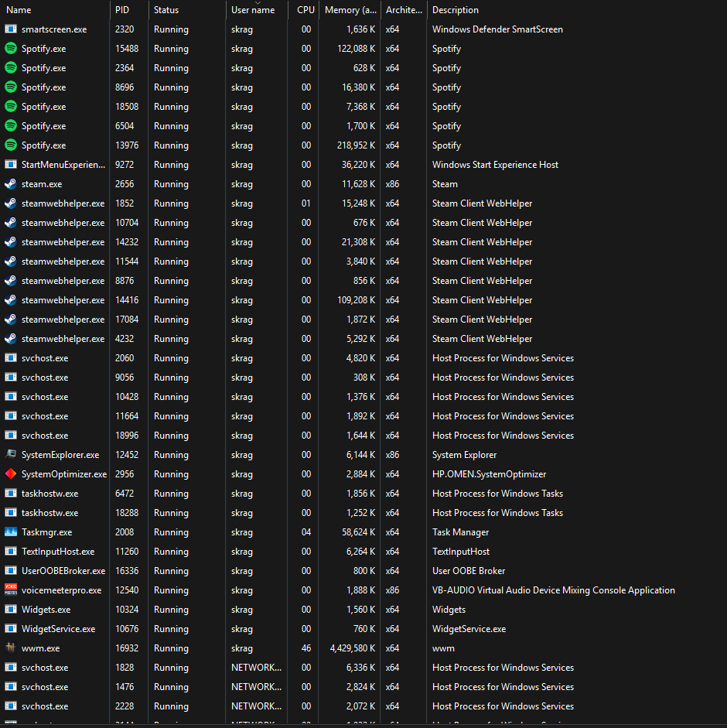727x728 pixels.
Task: Click the svchost.exe icon for PID 2060
Action: click(11, 358)
